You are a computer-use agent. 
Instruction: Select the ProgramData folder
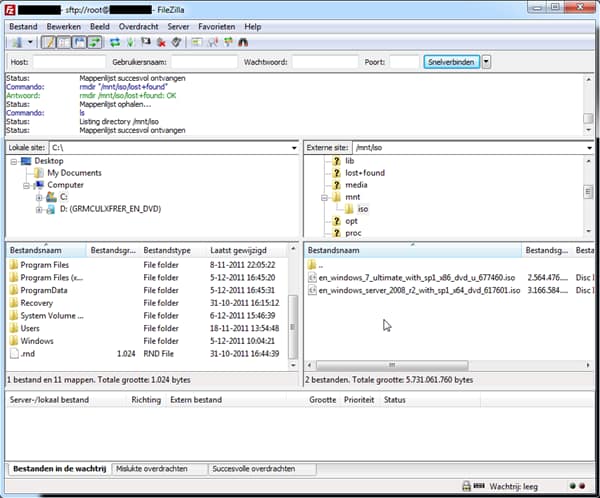[44, 290]
